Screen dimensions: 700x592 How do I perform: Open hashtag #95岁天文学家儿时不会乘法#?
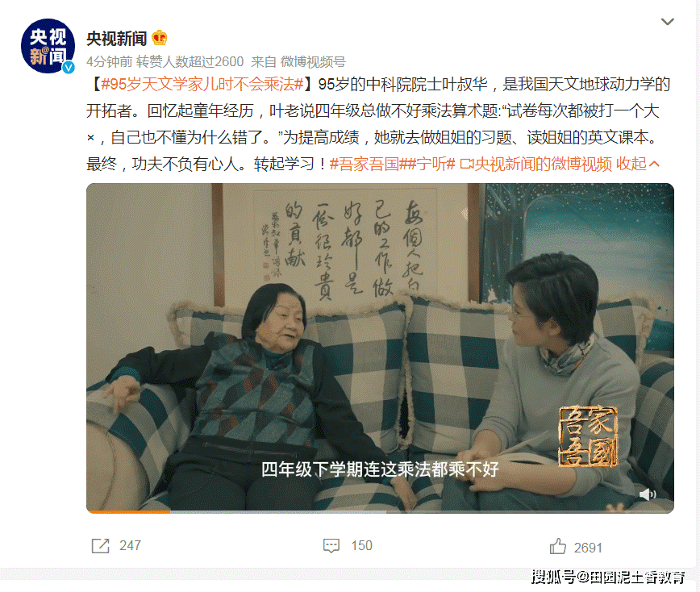(202, 84)
